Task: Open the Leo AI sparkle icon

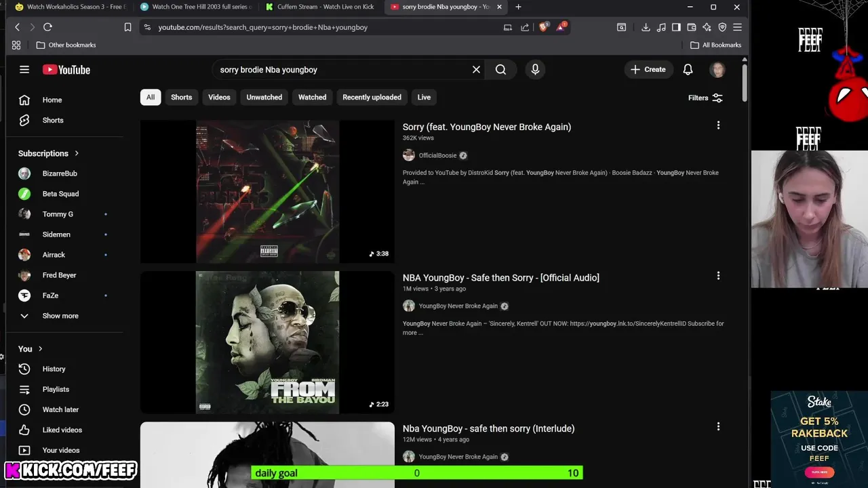Action: point(707,27)
